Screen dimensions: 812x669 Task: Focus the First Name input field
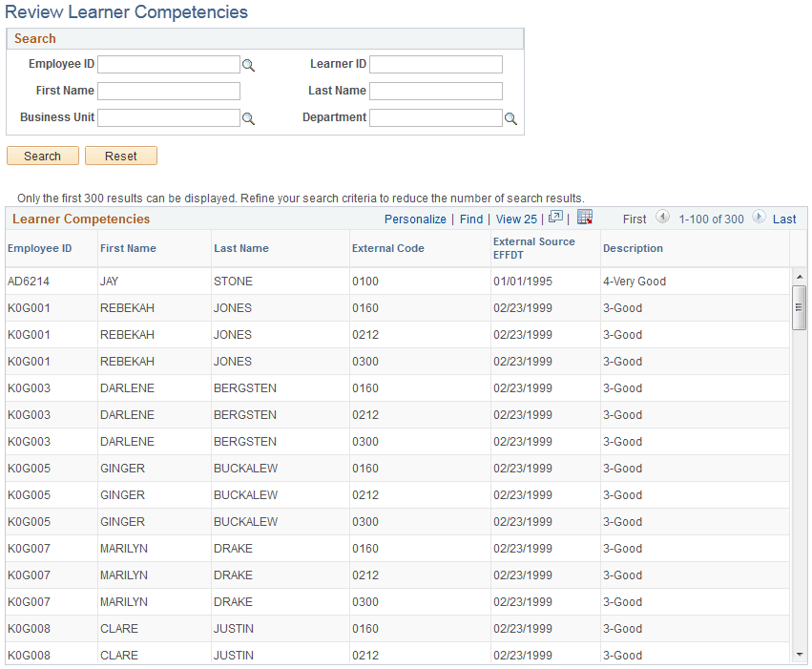coord(169,91)
